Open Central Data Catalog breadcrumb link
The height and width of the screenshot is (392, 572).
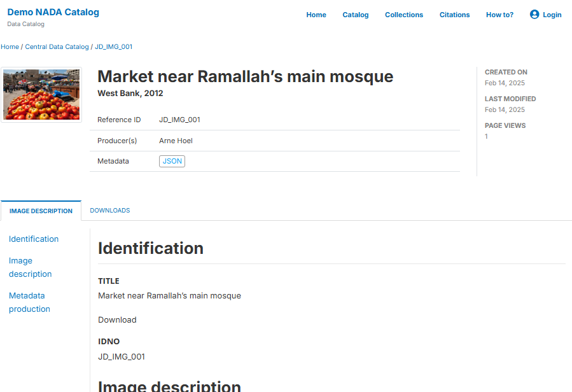57,46
